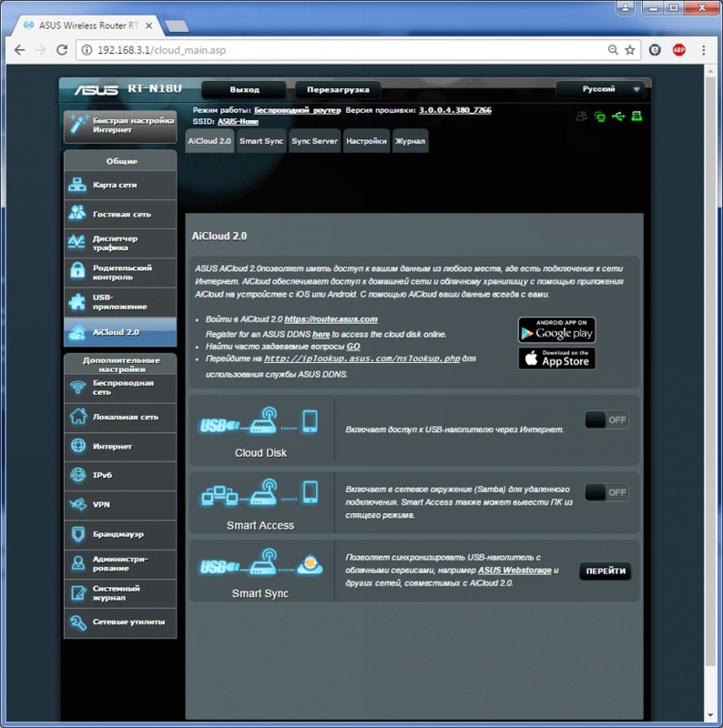Click the guest clients status icon

click(x=581, y=116)
